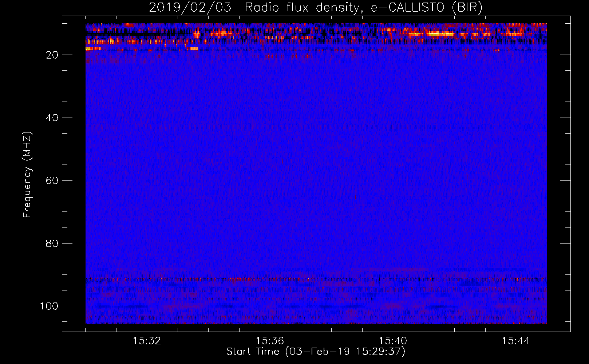
Task: Click the 15:36 time tick label
Action: pos(270,341)
